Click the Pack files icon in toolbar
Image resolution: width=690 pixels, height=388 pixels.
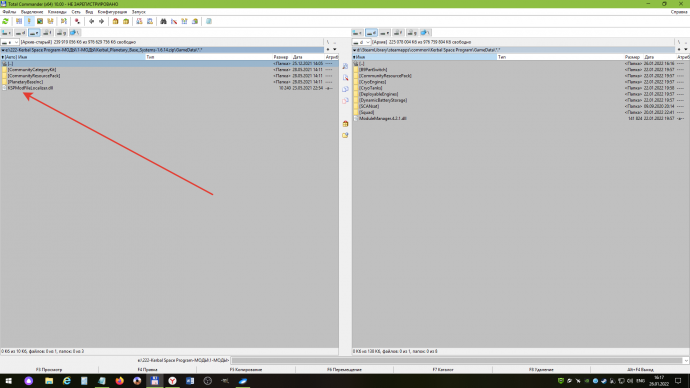tap(115, 21)
